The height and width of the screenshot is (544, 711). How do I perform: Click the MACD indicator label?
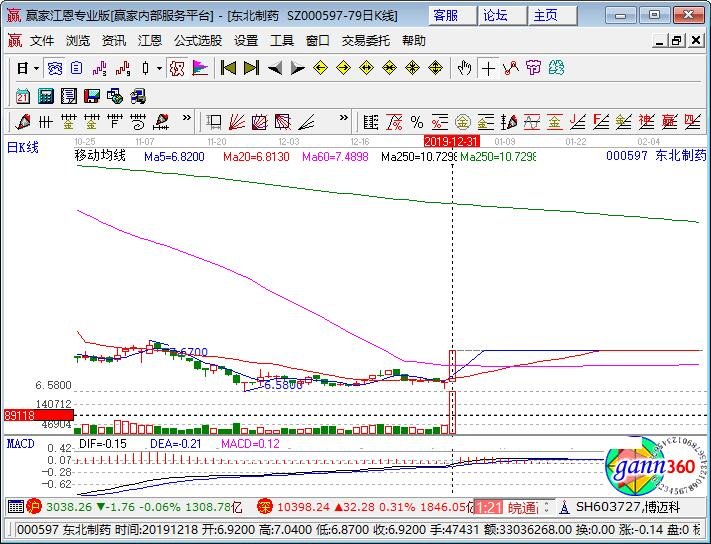click(21, 443)
